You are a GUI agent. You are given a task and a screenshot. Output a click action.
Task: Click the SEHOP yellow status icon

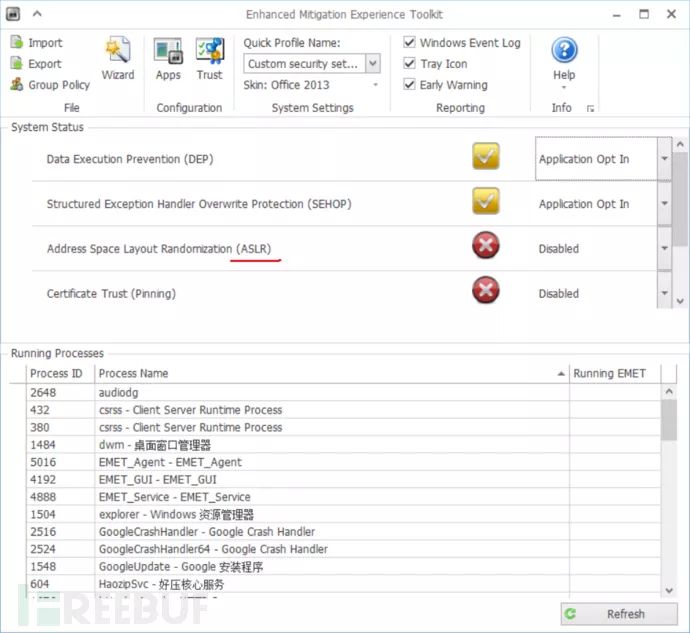pyautogui.click(x=486, y=201)
